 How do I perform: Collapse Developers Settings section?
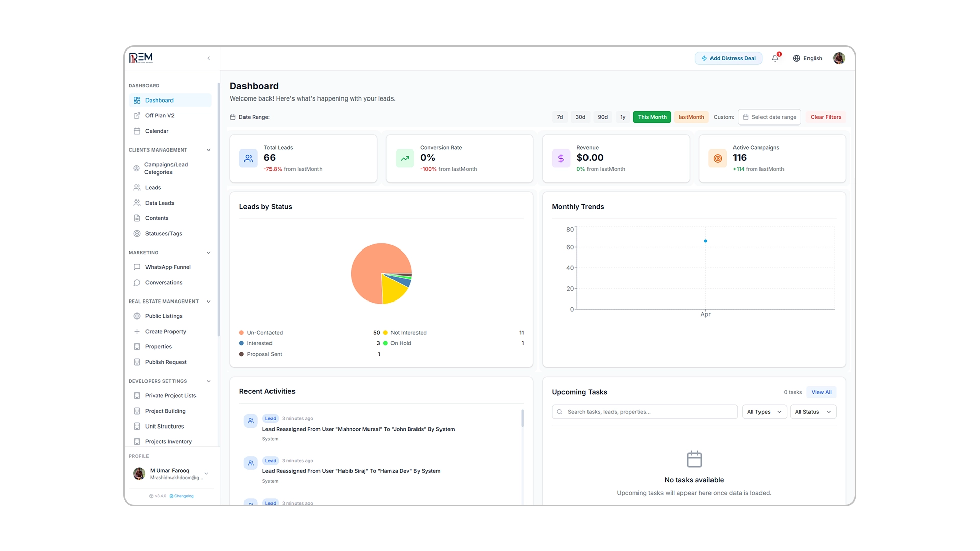click(x=208, y=381)
